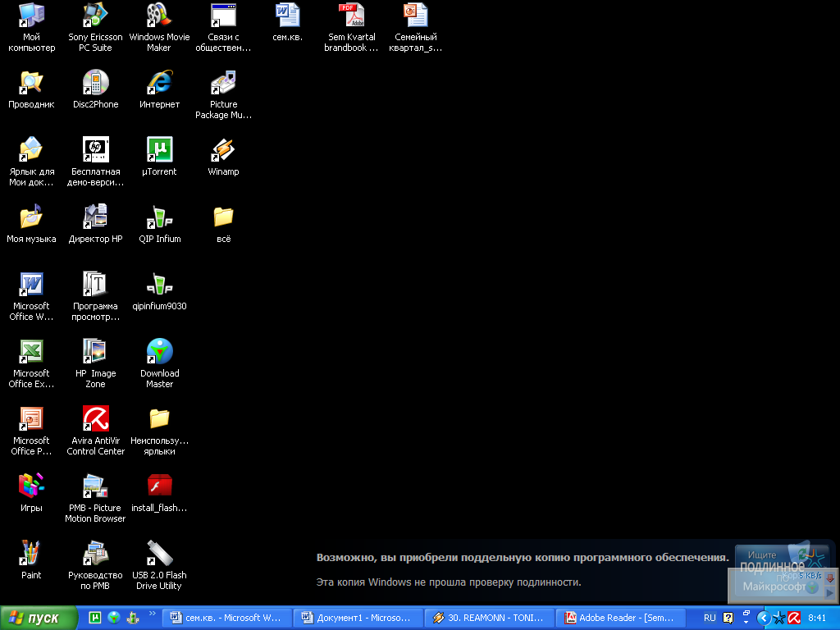
Task: Launch QIP Infium shortcut
Action: (159, 225)
